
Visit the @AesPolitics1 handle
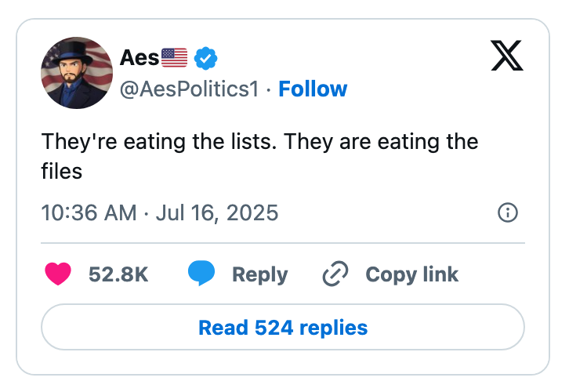188,89
